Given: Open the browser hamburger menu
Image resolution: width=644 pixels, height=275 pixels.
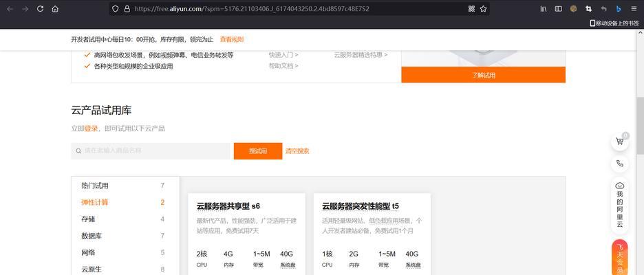Looking at the screenshot, I should [x=634, y=9].
